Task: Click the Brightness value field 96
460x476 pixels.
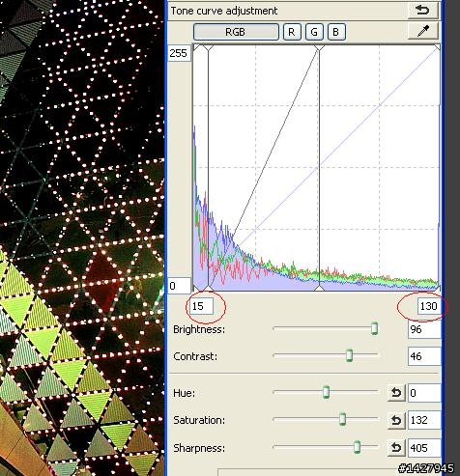Action: point(424,329)
